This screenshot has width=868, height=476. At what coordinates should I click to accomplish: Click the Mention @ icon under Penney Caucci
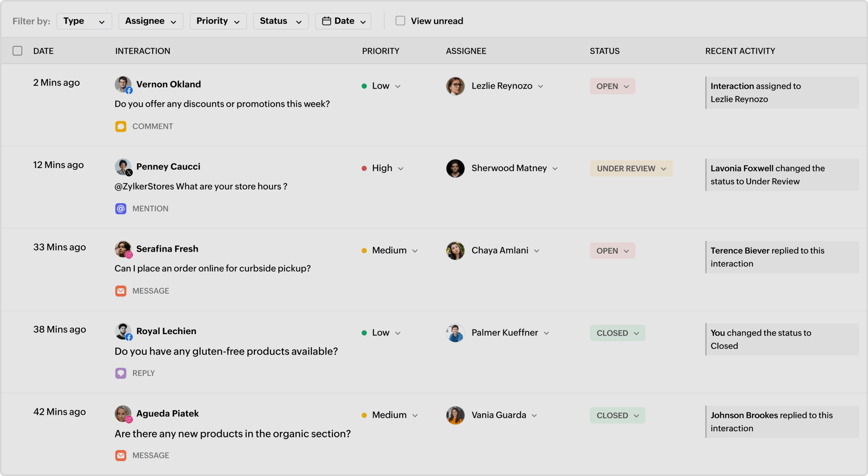121,208
